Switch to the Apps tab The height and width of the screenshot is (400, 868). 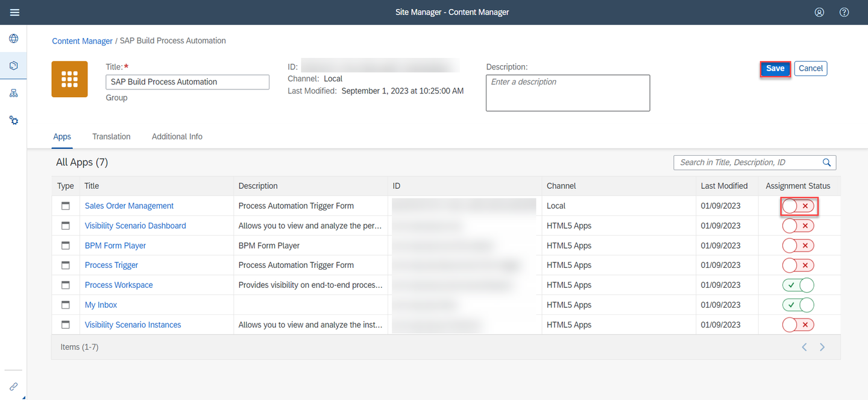point(62,136)
